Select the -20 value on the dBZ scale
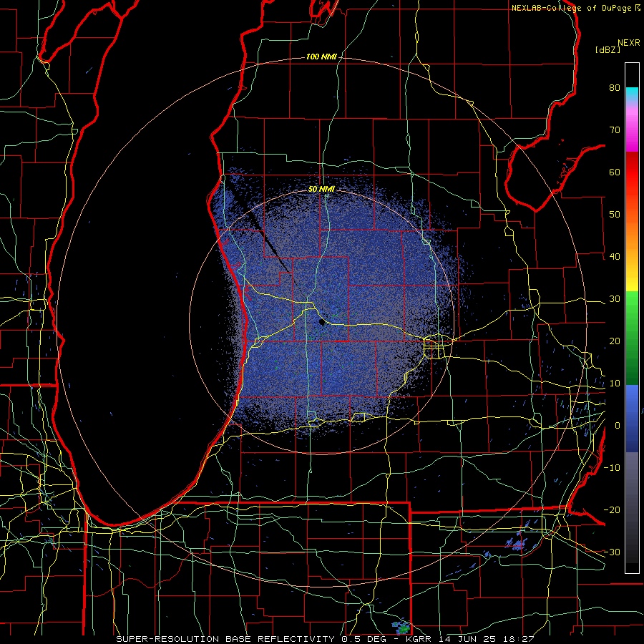Image resolution: width=644 pixels, height=644 pixels. point(612,510)
